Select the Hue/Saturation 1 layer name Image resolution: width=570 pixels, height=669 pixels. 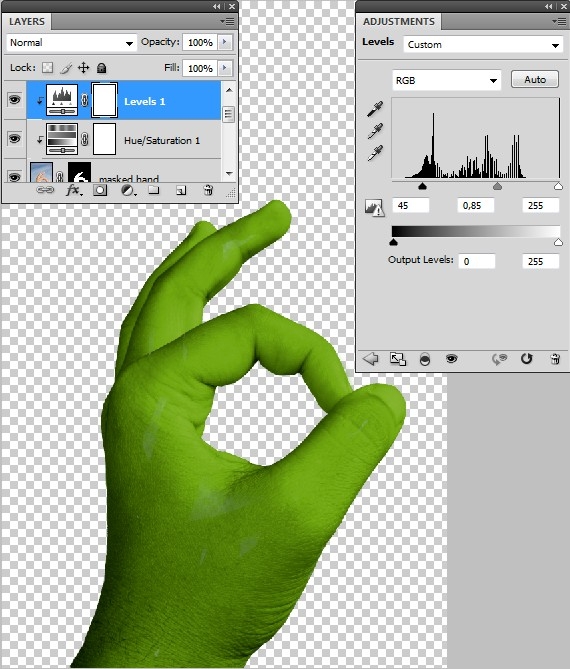(x=162, y=140)
